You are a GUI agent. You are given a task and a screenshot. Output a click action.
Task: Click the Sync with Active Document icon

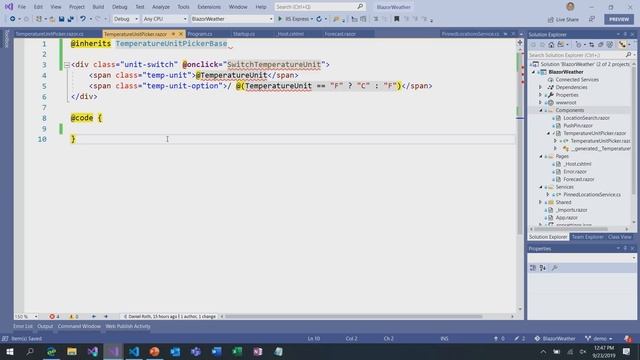591,44
